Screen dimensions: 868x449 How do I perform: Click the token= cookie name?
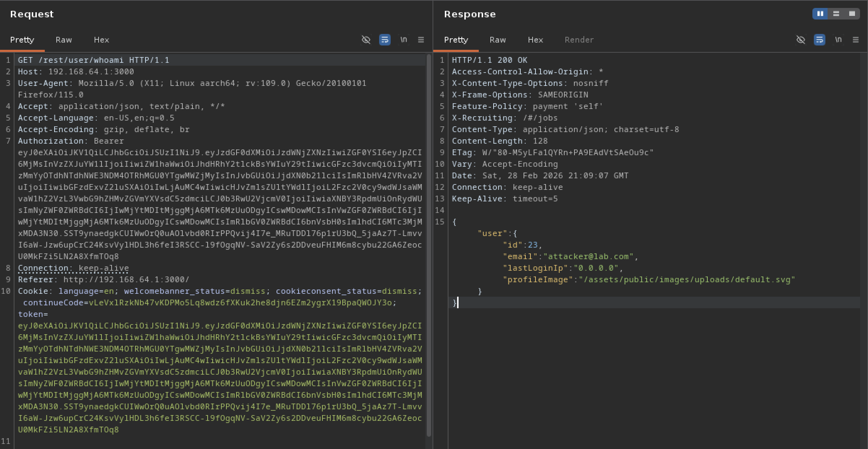point(33,314)
